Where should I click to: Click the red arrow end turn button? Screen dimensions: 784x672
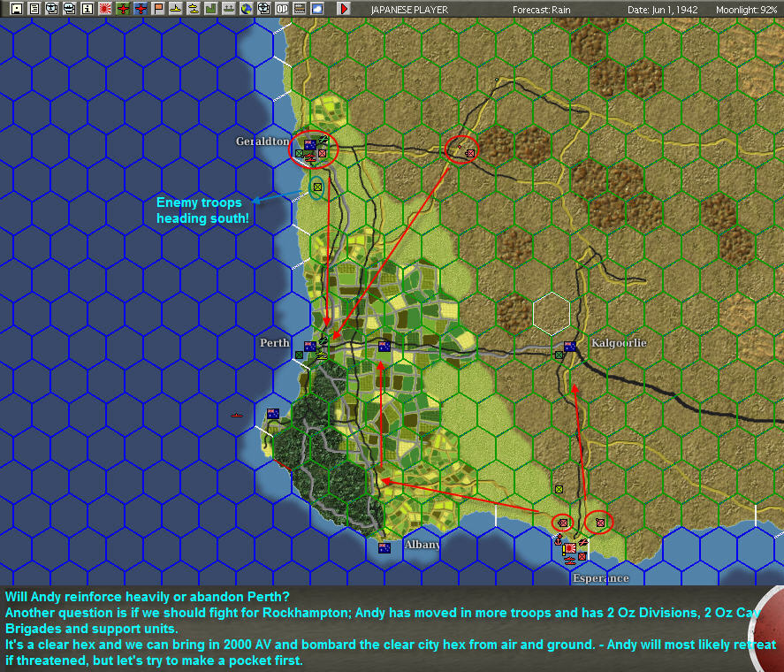coord(344,9)
